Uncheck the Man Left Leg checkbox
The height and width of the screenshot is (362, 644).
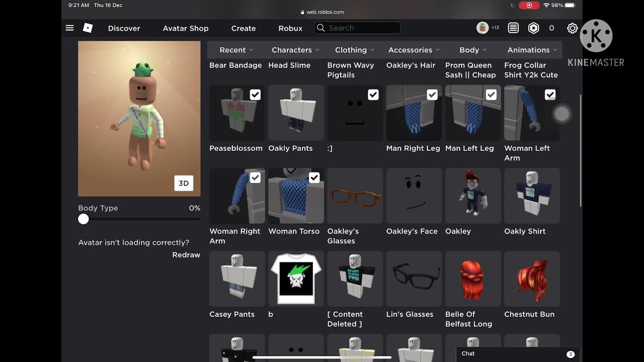491,95
